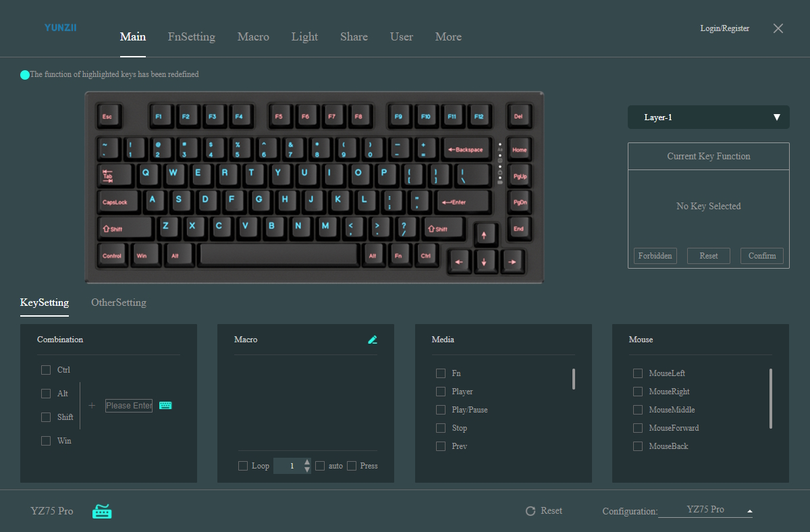This screenshot has height=532, width=810.
Task: Check the MouseLeft option
Action: pos(638,373)
